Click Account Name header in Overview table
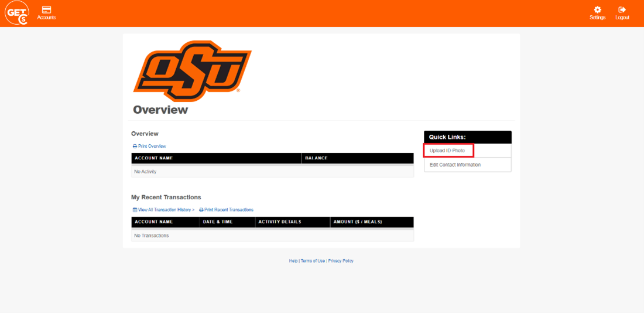The image size is (644, 313). pyautogui.click(x=154, y=158)
